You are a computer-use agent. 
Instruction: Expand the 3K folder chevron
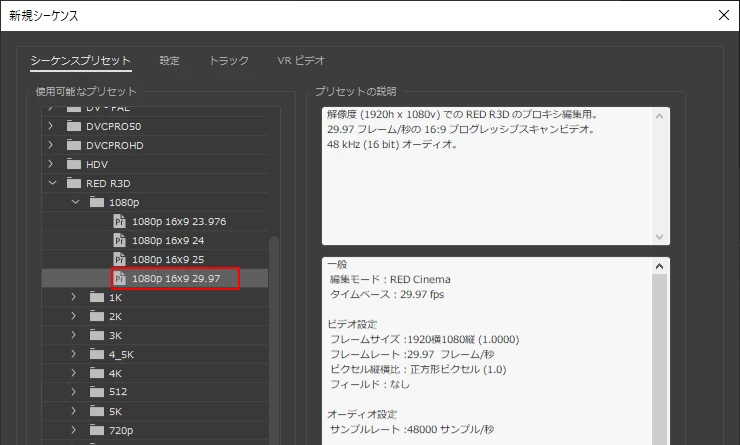click(x=73, y=335)
